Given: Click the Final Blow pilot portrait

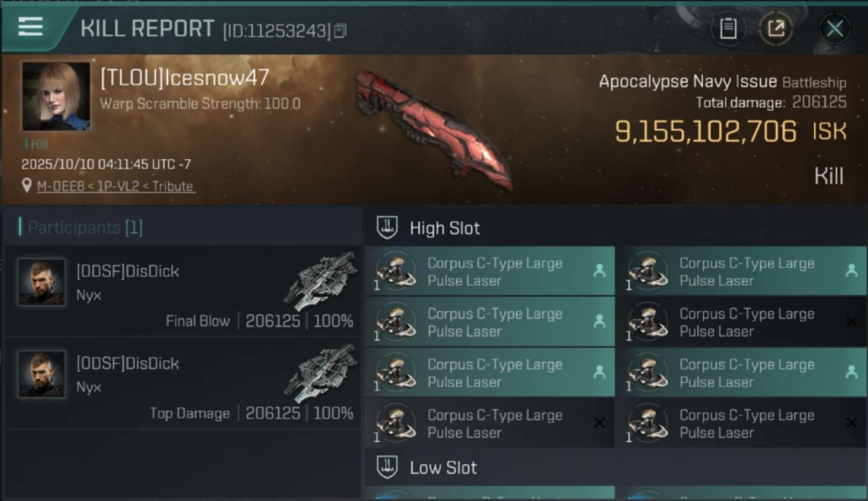Looking at the screenshot, I should click(x=41, y=282).
